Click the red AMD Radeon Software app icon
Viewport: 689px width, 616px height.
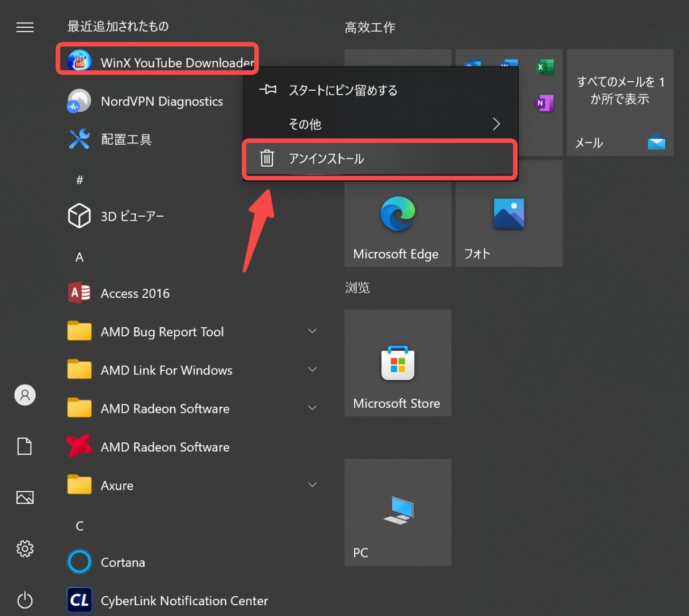(79, 446)
